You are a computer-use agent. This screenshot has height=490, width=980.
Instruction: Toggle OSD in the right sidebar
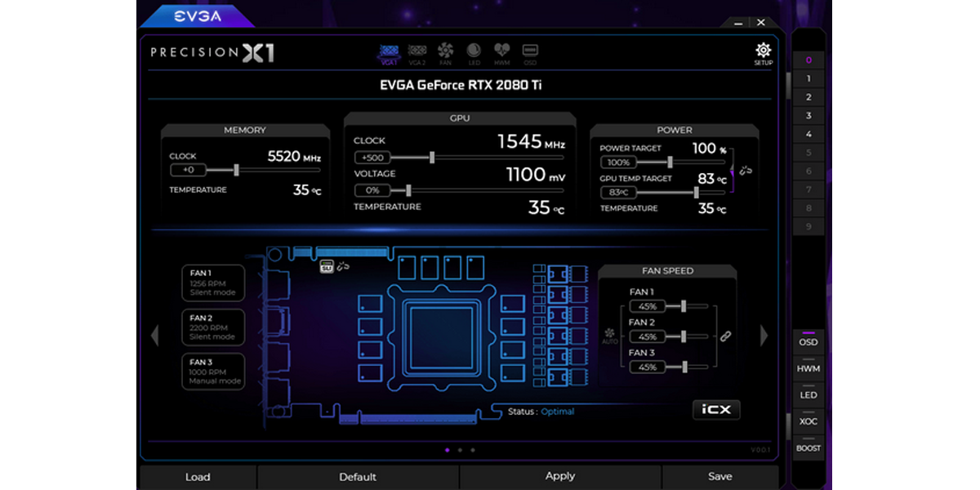[x=808, y=342]
